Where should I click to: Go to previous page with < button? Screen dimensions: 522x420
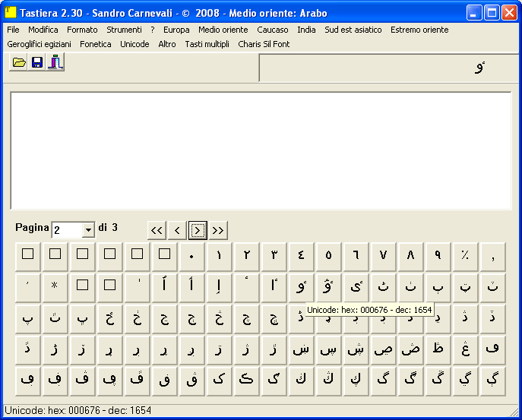click(177, 230)
